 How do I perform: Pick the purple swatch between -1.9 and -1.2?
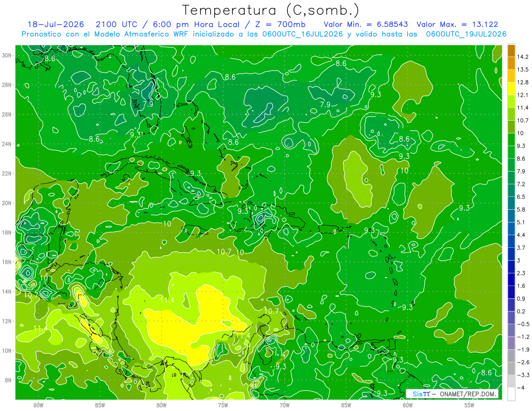(511, 343)
